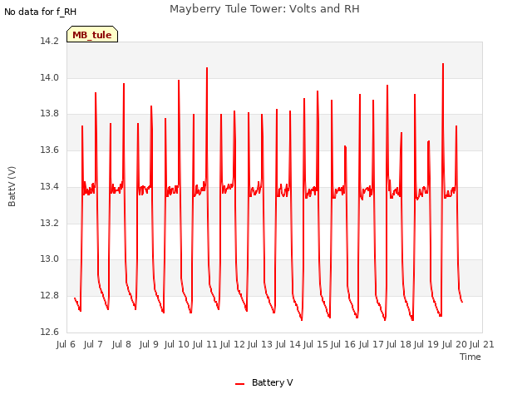532x399 pixels.
Task: Click the Jul 13 x-axis date
Action: coord(260,344)
